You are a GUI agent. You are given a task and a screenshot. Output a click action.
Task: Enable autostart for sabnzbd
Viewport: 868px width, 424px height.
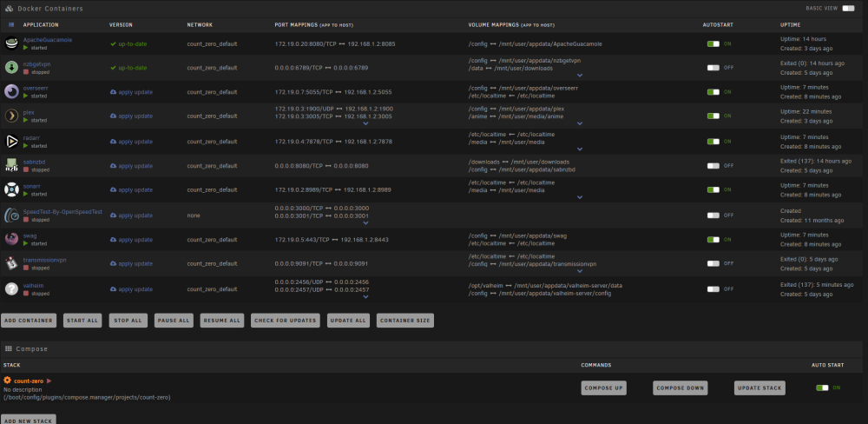click(713, 166)
